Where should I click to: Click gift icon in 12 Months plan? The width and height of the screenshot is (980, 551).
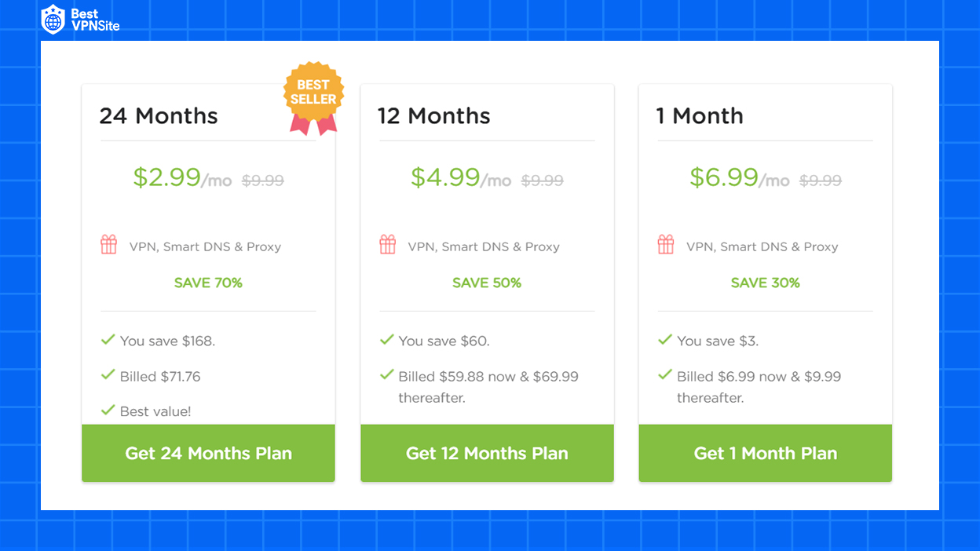tap(388, 245)
